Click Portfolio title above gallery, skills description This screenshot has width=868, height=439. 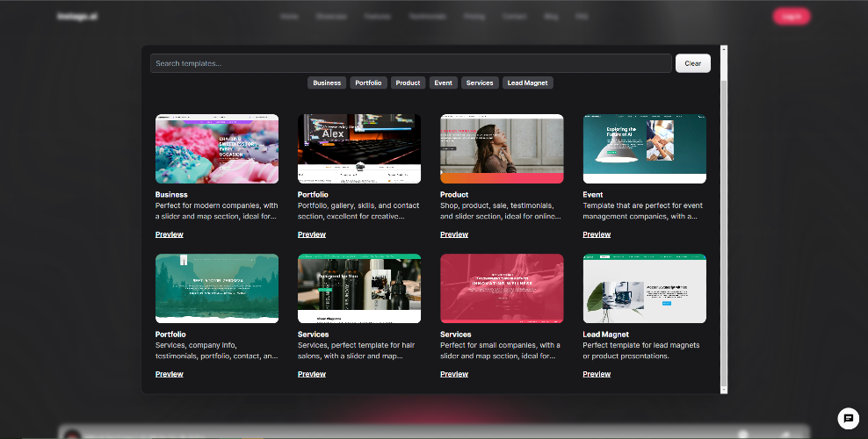pos(313,195)
